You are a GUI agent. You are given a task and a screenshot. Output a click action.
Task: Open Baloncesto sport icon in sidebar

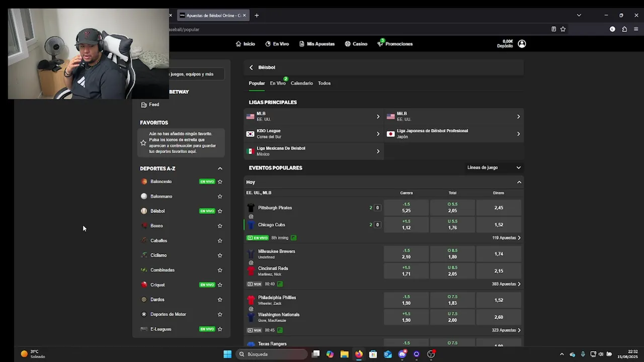(x=144, y=182)
